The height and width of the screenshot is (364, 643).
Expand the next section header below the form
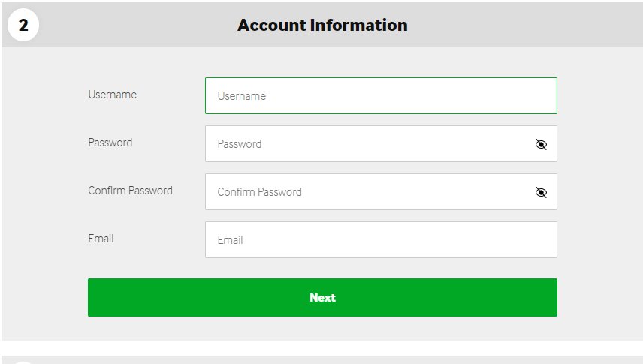pos(322,360)
